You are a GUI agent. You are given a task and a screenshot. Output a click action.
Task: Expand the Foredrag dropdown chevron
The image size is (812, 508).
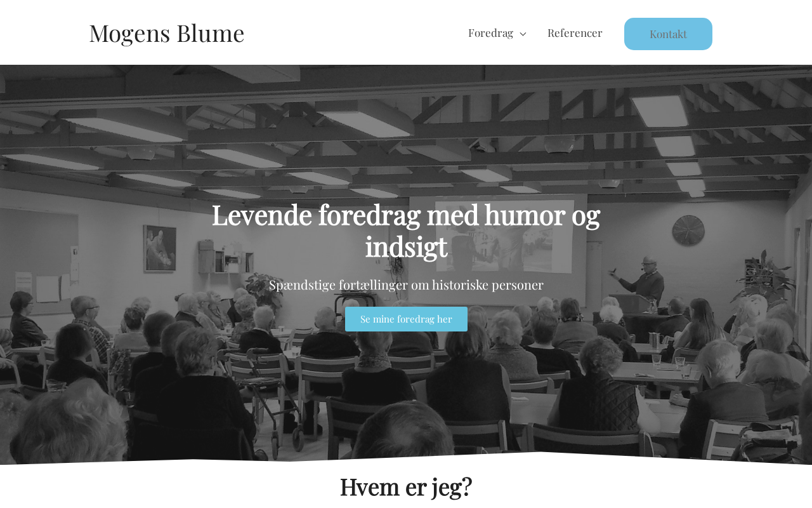pyautogui.click(x=523, y=34)
